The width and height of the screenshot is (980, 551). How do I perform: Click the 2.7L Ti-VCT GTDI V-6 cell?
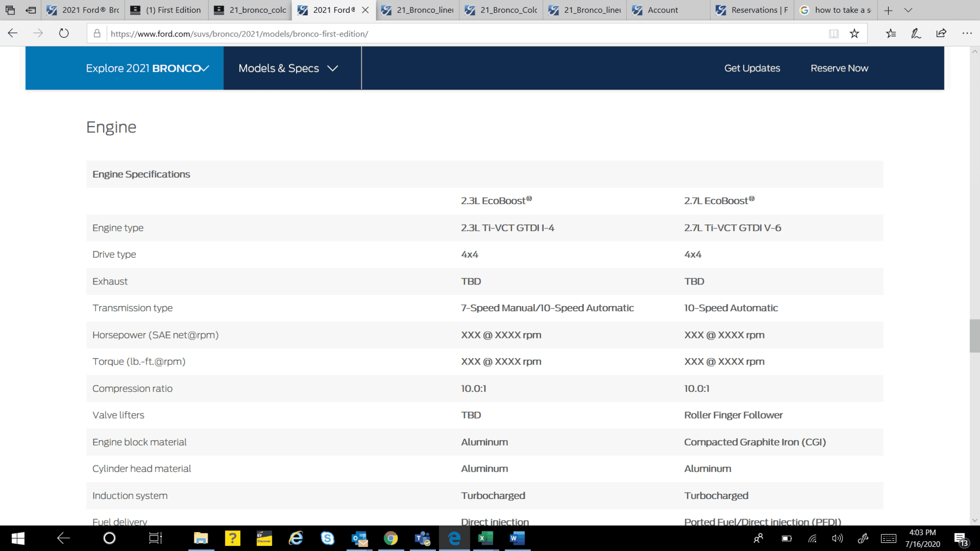coord(732,228)
